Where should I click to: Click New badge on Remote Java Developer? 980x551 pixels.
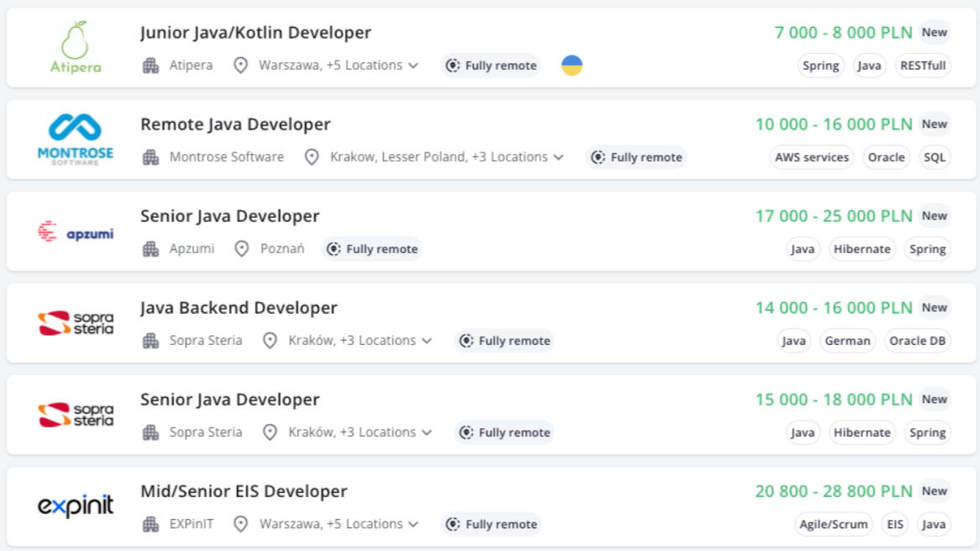click(x=934, y=125)
